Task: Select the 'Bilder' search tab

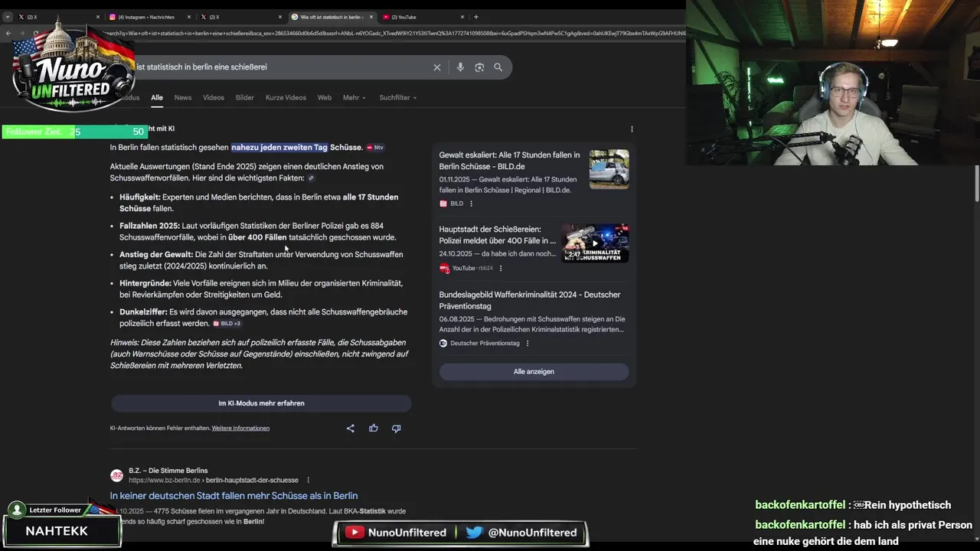Action: (245, 98)
